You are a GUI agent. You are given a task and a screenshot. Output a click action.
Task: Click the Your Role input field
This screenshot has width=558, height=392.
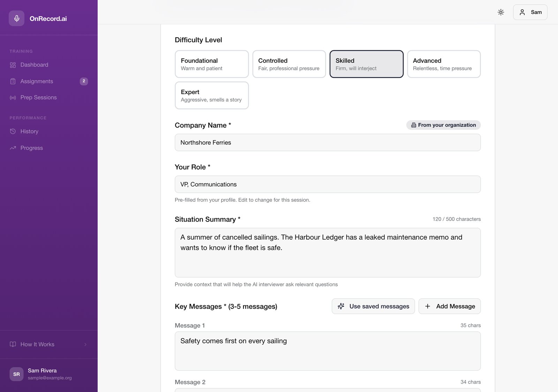327,184
